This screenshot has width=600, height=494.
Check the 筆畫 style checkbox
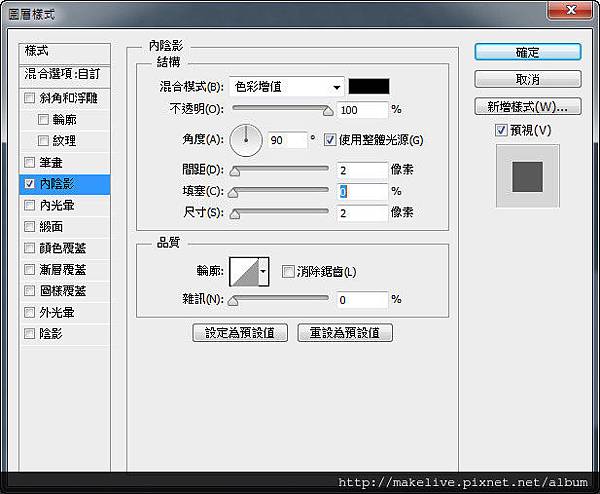click(29, 162)
